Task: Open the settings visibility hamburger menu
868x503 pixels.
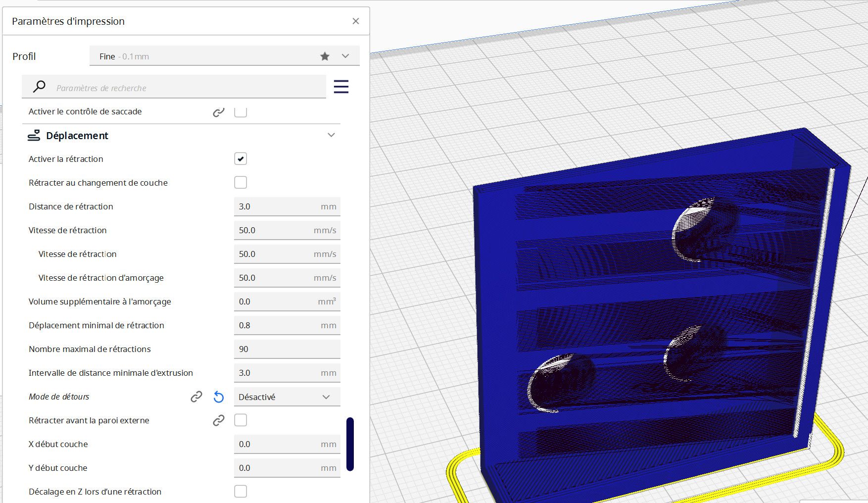Action: coord(341,87)
